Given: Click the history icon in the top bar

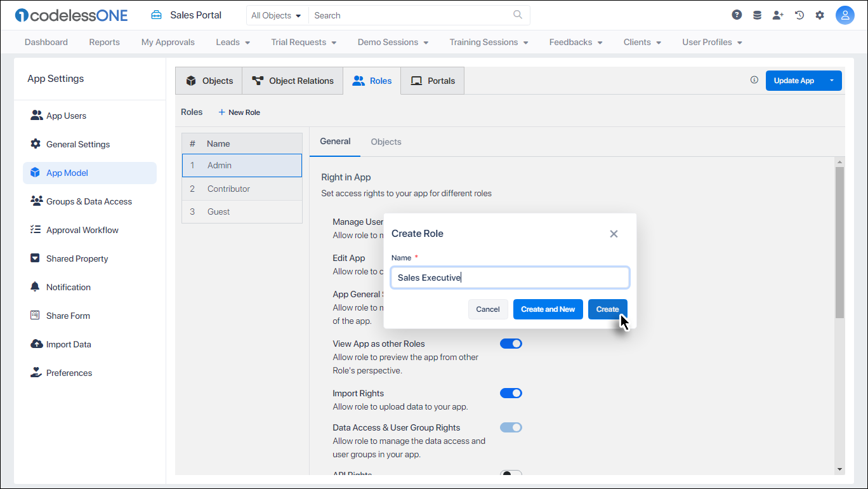Looking at the screenshot, I should [799, 14].
